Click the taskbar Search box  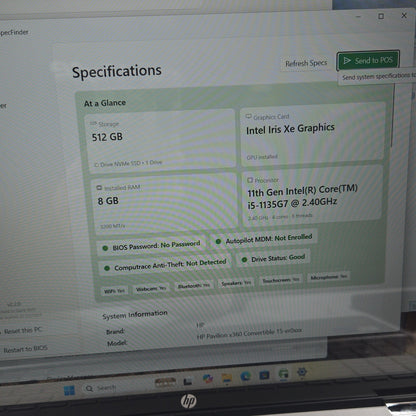(101, 388)
